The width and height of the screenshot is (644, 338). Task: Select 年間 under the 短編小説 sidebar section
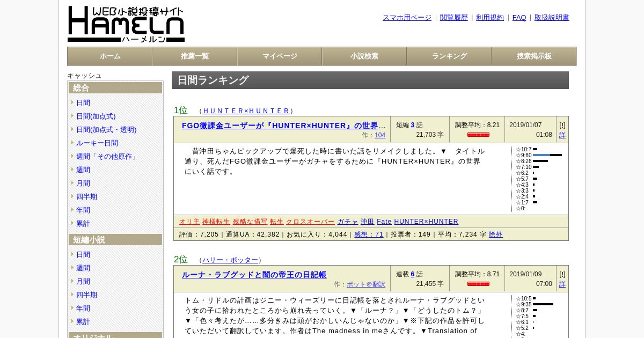[x=83, y=308]
